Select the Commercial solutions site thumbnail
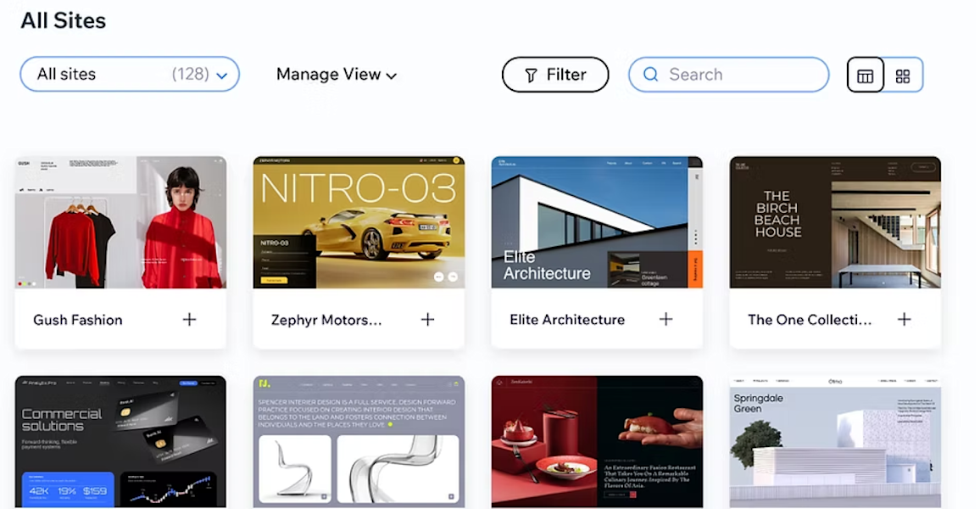 (x=120, y=441)
